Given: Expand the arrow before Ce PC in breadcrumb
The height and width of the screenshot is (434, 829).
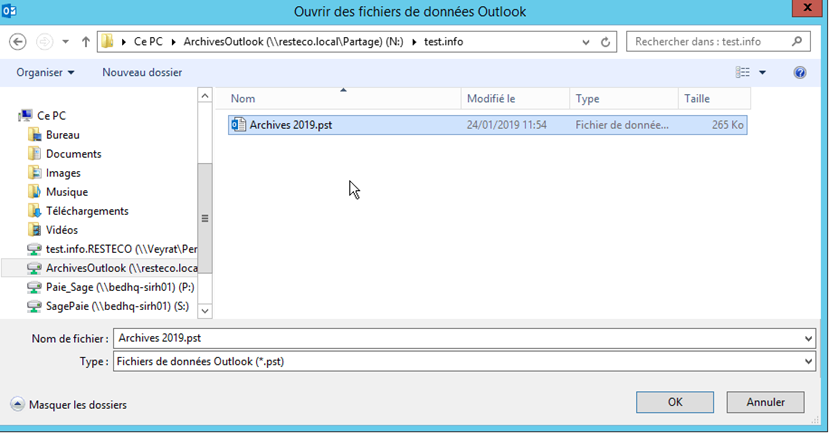Looking at the screenshot, I should click(124, 42).
